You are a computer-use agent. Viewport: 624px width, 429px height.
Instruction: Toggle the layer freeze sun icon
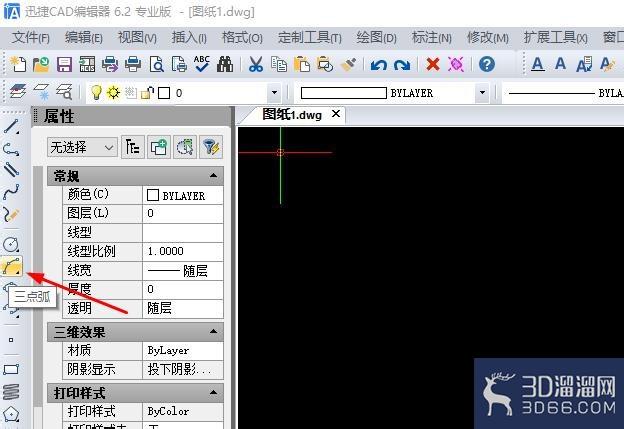(113, 93)
